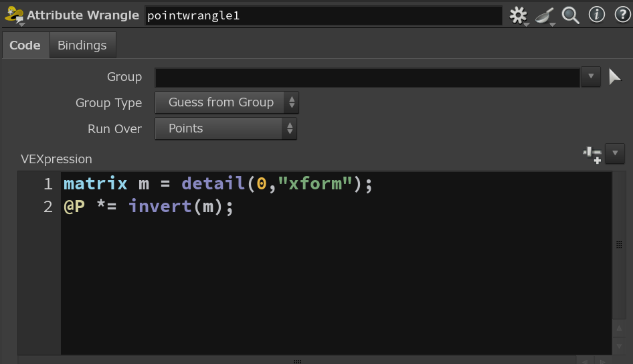The height and width of the screenshot is (364, 633).
Task: Click the pointwrangle1 node name field
Action: tap(323, 15)
